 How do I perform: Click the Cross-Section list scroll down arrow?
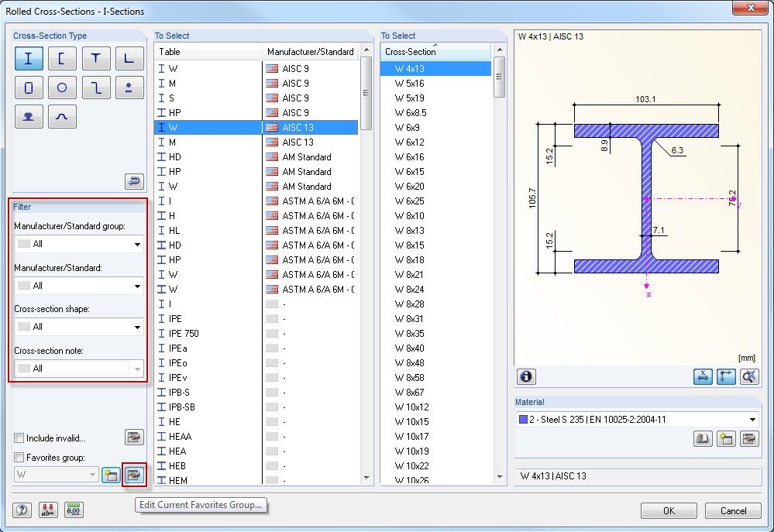(x=500, y=477)
